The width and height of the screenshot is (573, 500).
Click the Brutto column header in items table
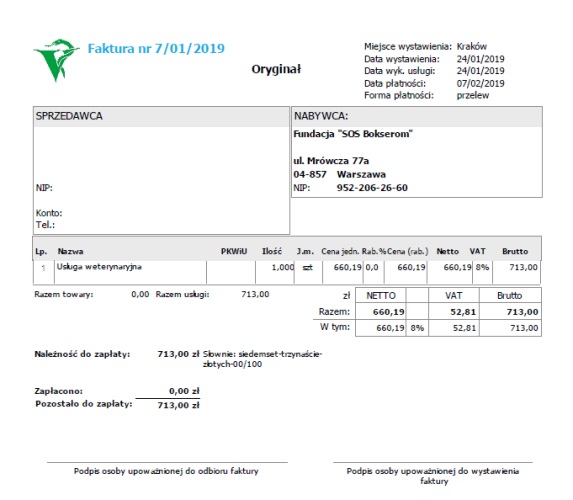pos(515,251)
